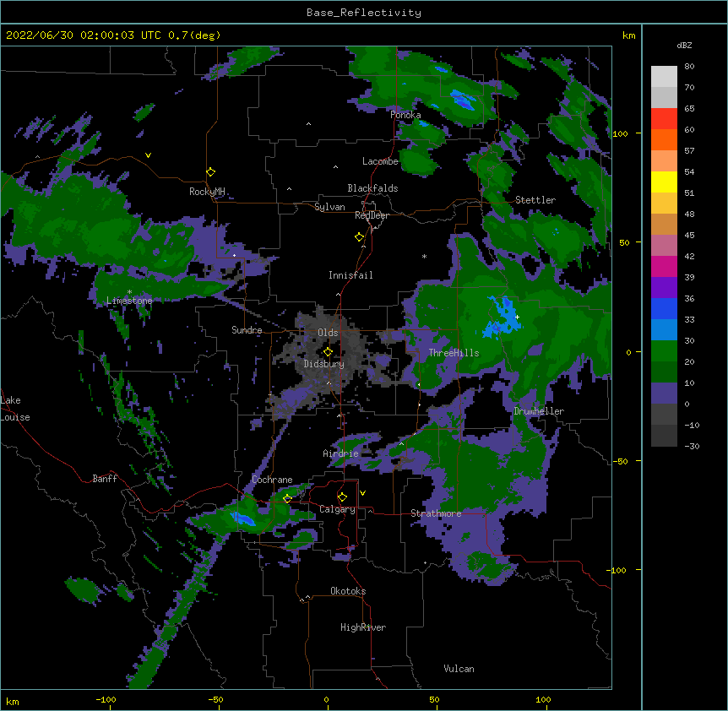The height and width of the screenshot is (711, 728).
Task: Click the Cochrane label
Action: [x=272, y=480]
